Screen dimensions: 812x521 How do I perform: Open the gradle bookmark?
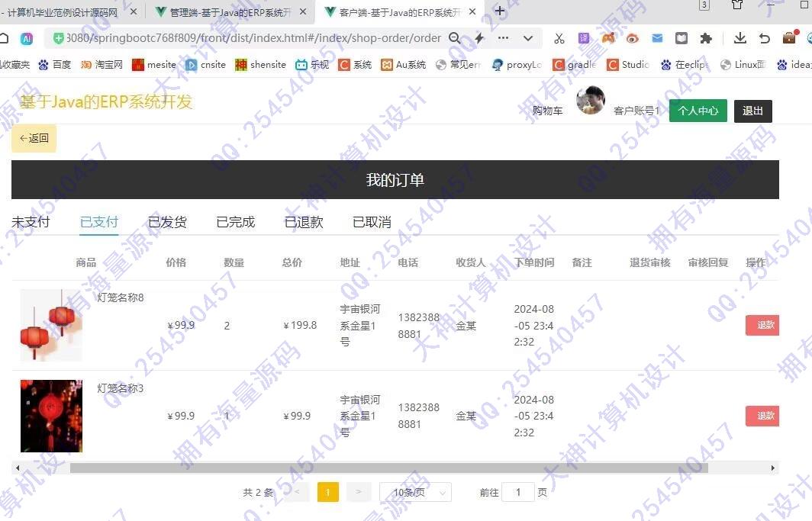click(x=575, y=65)
